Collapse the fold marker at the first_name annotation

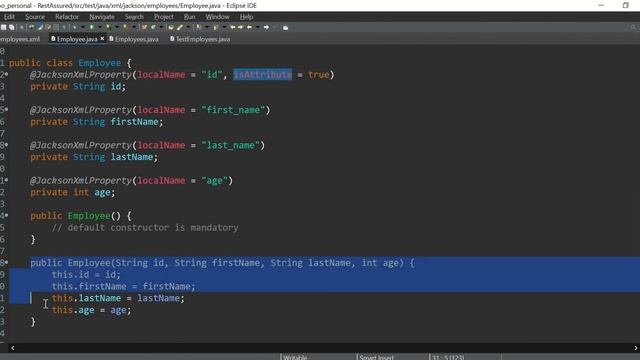6,110
